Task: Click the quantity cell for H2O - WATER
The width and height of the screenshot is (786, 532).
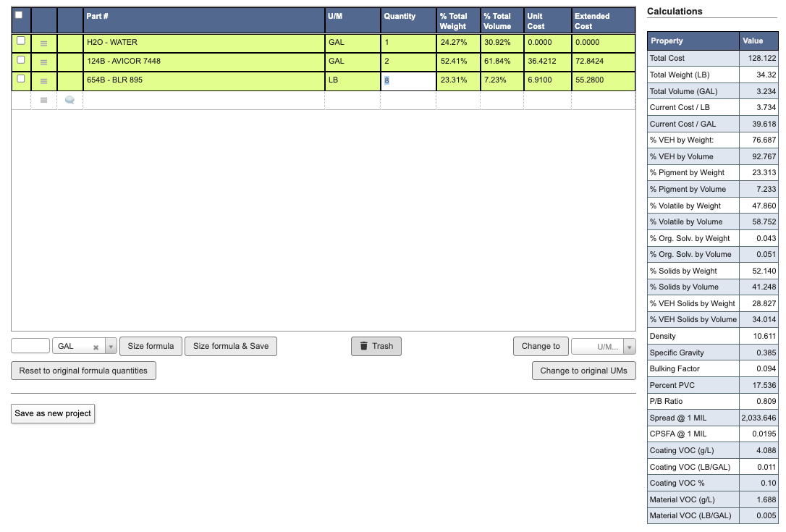Action: tap(408, 43)
